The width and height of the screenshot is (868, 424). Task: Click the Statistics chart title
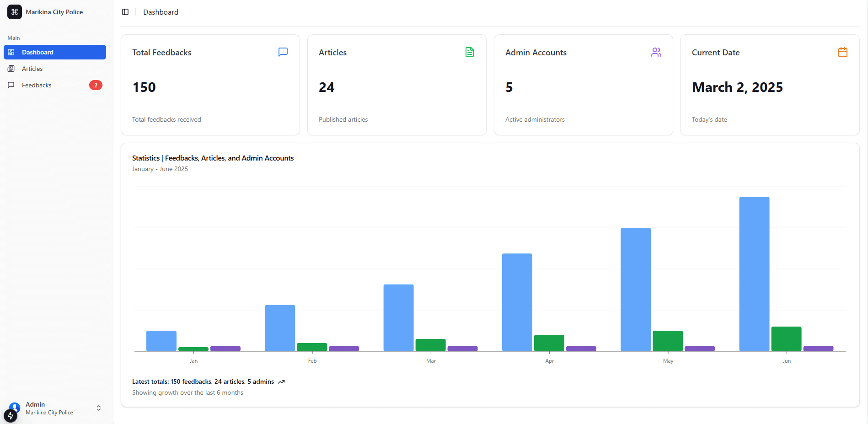tap(213, 158)
